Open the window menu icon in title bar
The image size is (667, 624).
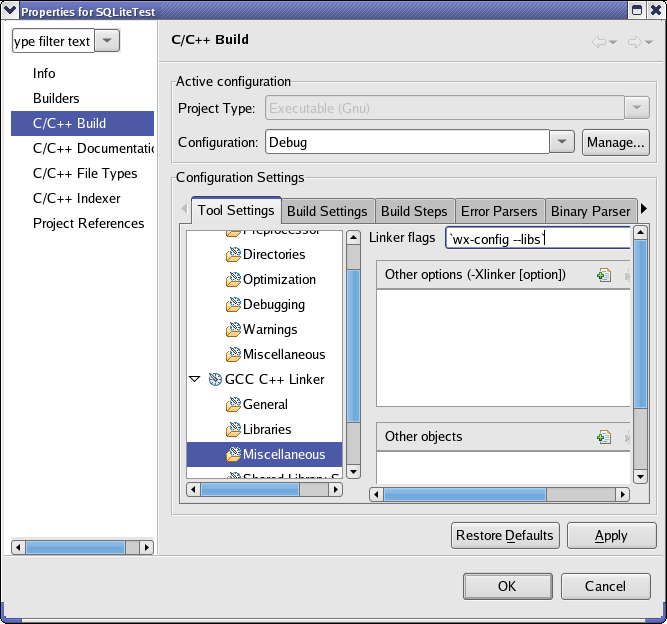click(x=10, y=10)
